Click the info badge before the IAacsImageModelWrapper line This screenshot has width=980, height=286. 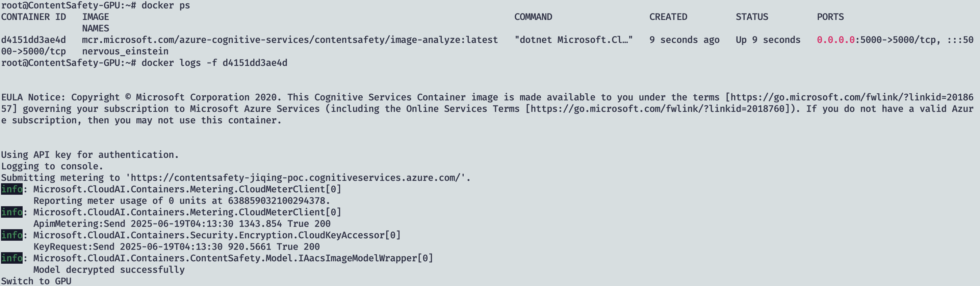click(x=12, y=258)
